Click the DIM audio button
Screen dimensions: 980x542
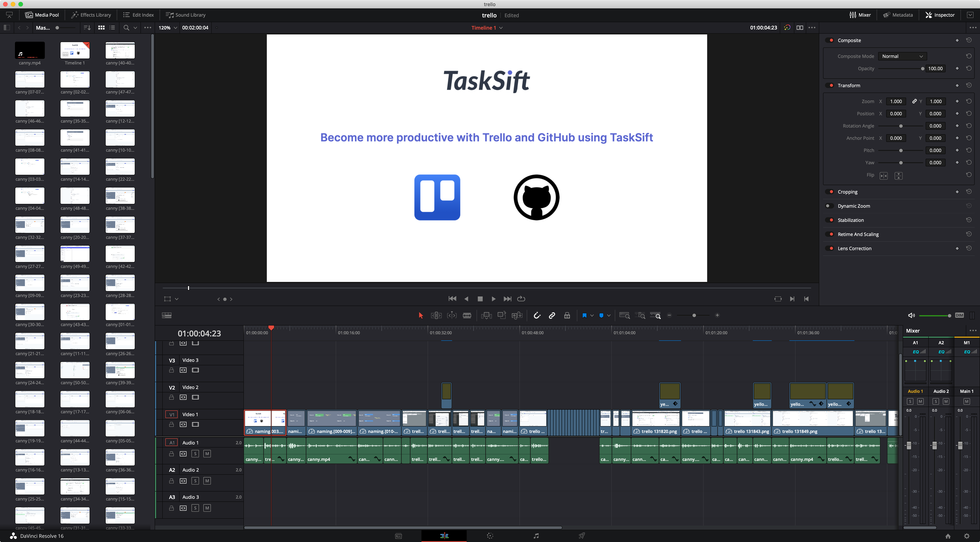(959, 316)
